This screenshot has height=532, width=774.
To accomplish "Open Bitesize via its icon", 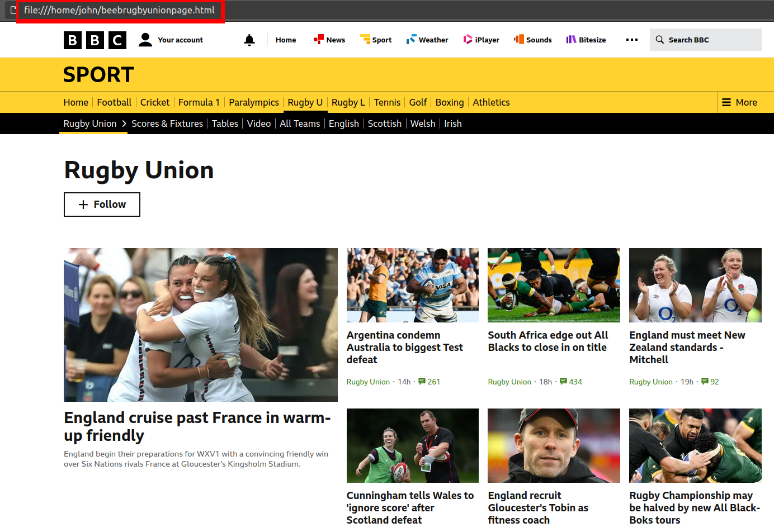I will click(x=572, y=39).
